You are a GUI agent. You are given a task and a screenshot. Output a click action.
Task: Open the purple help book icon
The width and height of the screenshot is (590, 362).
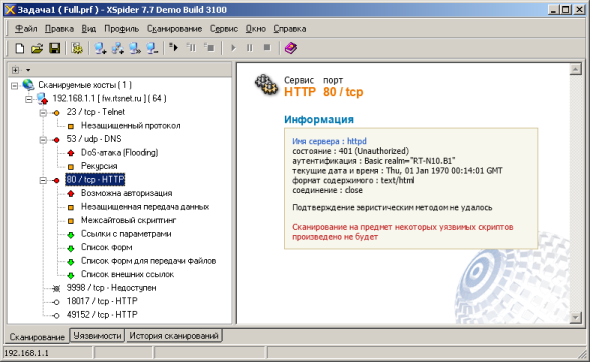click(x=290, y=48)
